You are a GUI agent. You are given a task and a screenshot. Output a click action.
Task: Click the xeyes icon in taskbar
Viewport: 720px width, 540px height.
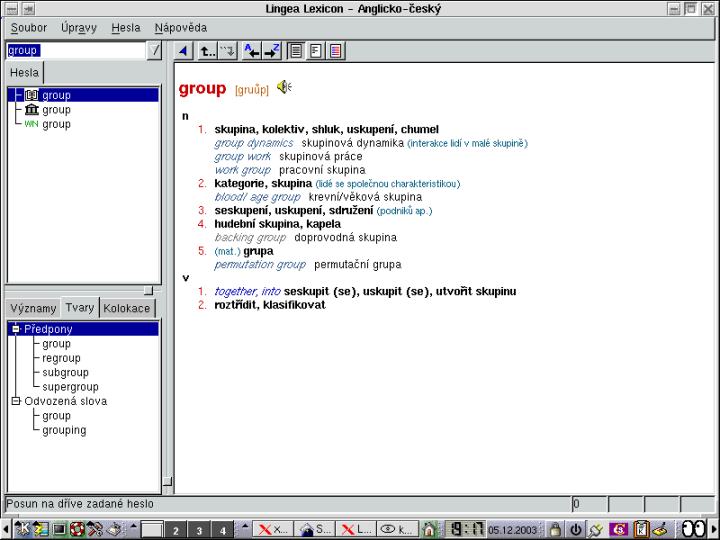(693, 529)
